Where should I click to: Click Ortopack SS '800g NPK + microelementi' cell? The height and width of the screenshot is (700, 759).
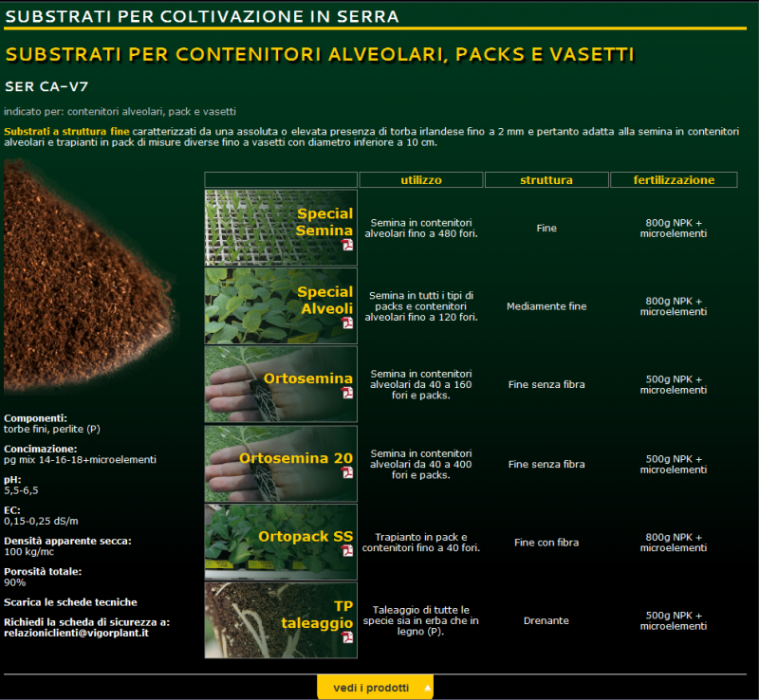[674, 543]
